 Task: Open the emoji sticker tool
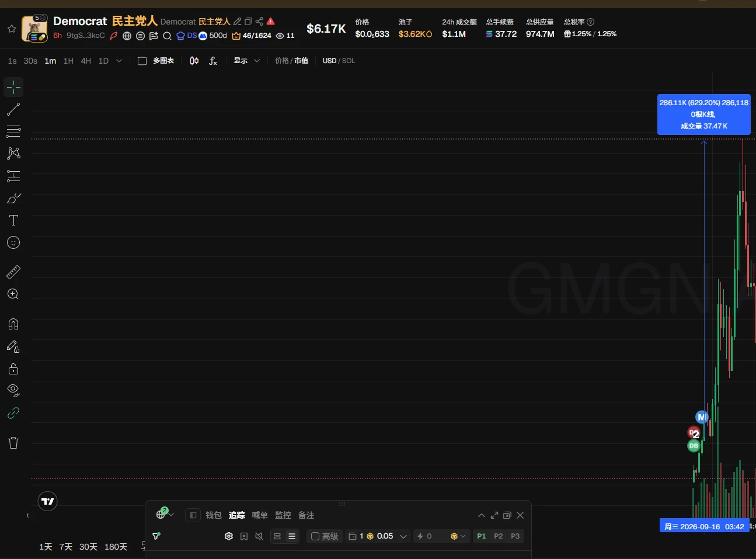pyautogui.click(x=13, y=242)
